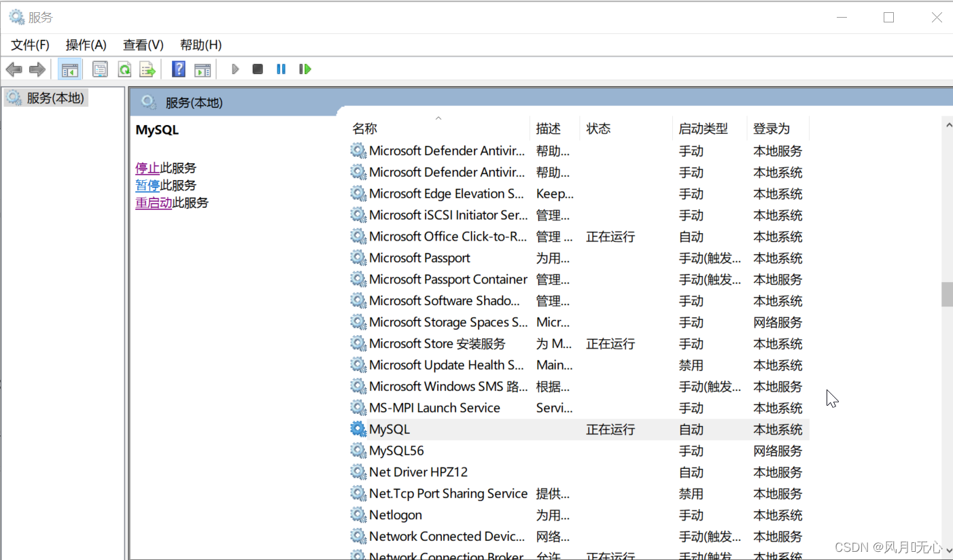Click the gear icon beside Microsoft Passport Container
Viewport: 953px width, 560px height.
358,279
